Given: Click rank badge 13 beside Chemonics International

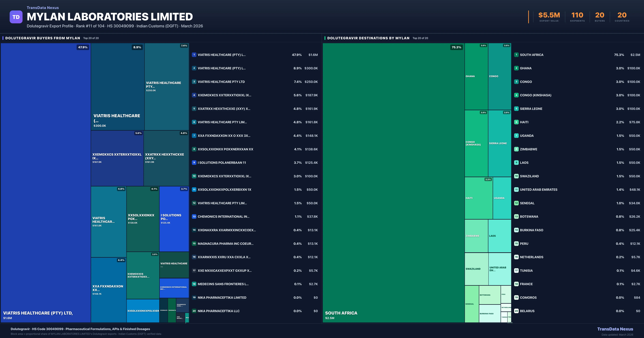Looking at the screenshot, I should click(194, 216).
